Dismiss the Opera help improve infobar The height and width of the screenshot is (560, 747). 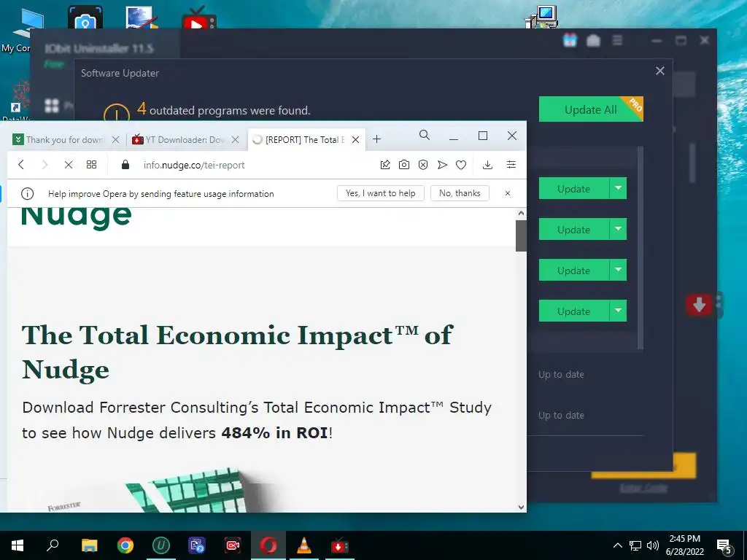tap(508, 192)
